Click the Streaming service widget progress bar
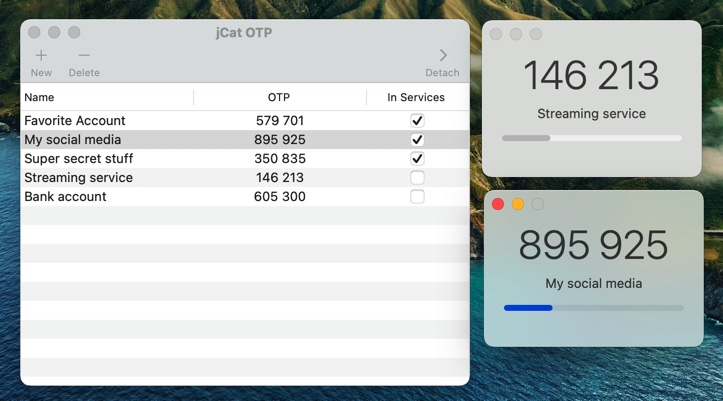Image resolution: width=723 pixels, height=401 pixels. (592, 138)
